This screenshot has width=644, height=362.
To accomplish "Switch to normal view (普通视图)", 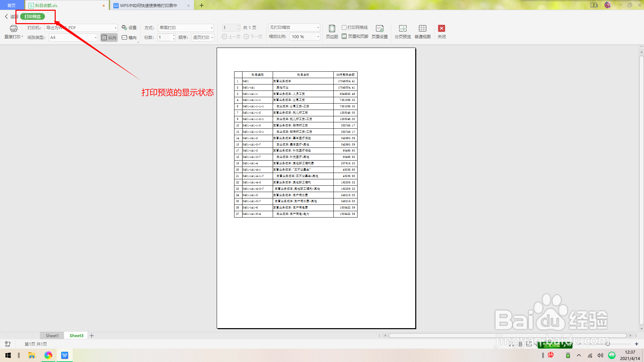I will 422,32.
